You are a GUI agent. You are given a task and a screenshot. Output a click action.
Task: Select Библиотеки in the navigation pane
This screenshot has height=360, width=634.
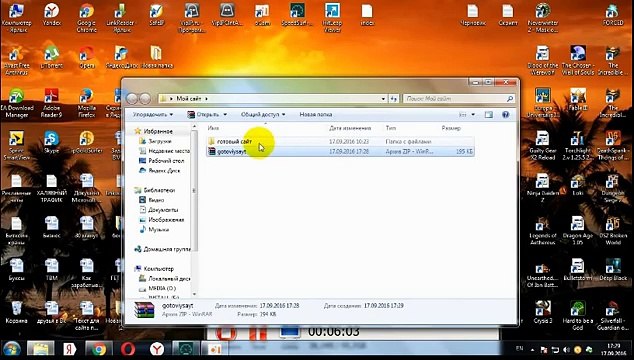159,190
